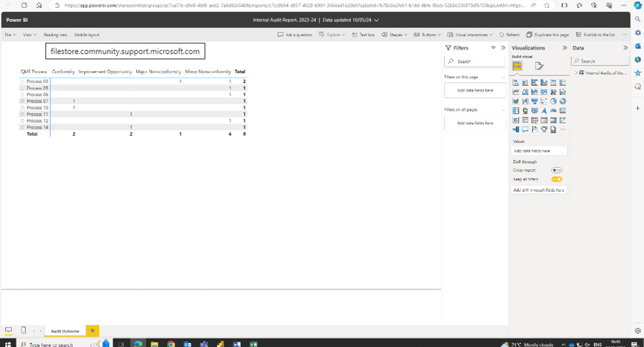Open the Buttons dropdown
Image resolution: width=644 pixels, height=347 pixels.
[427, 35]
